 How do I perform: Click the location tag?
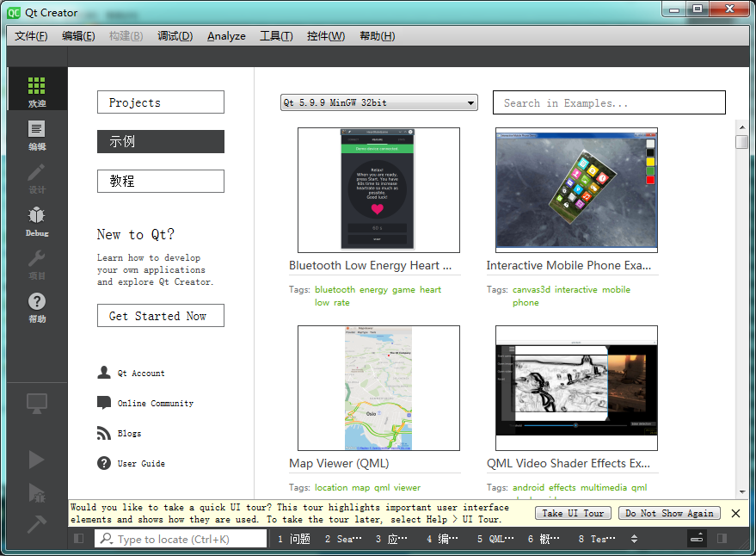[x=331, y=487]
